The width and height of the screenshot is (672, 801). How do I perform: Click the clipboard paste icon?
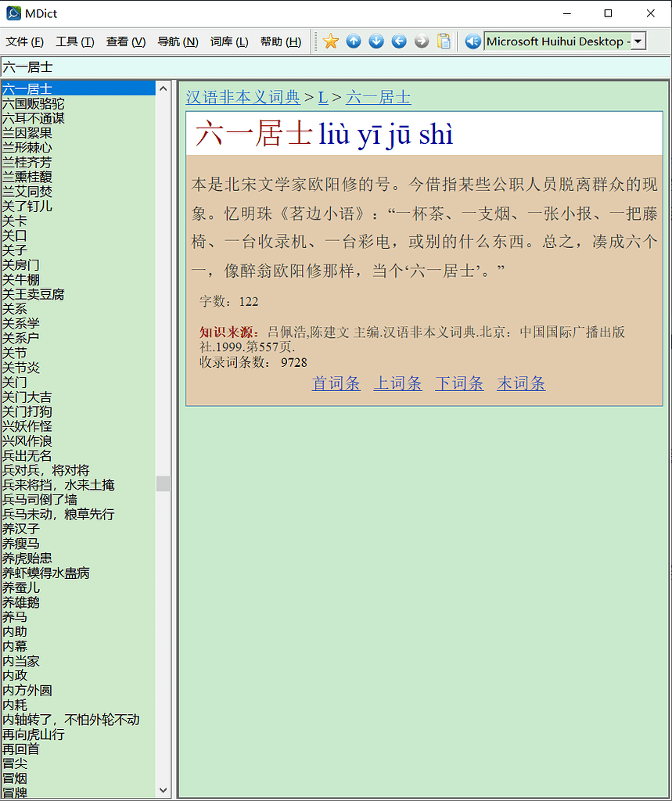(444, 41)
